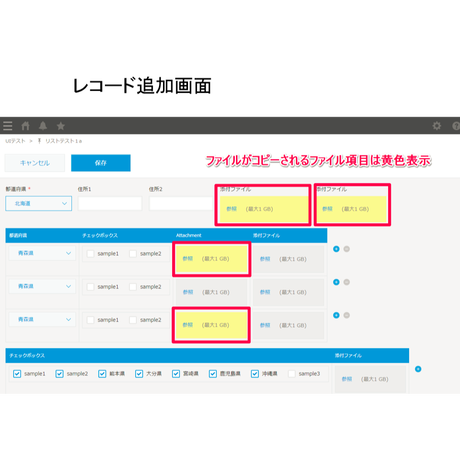
Task: Add a row after the second subtable row
Action: (x=336, y=282)
